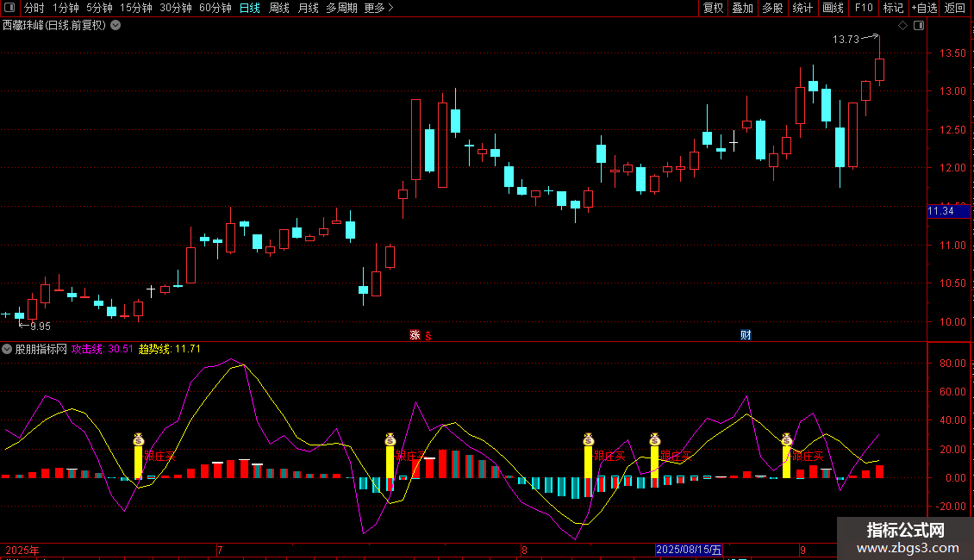
Task: Click the latest candlestick near 13.73
Action: click(879, 70)
